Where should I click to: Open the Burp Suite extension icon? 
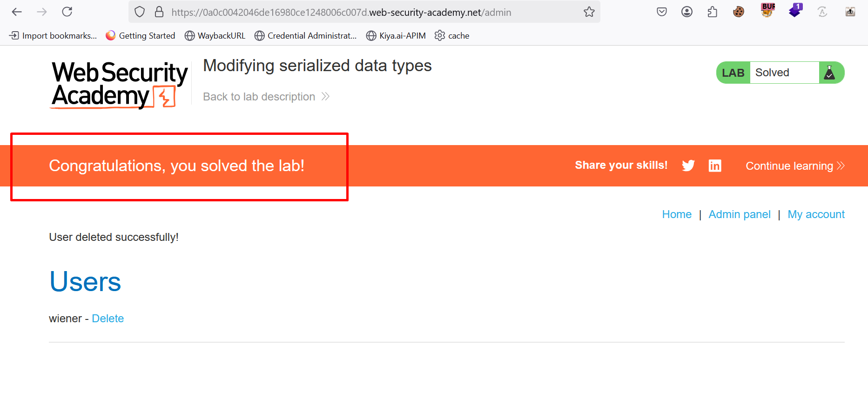click(x=768, y=10)
